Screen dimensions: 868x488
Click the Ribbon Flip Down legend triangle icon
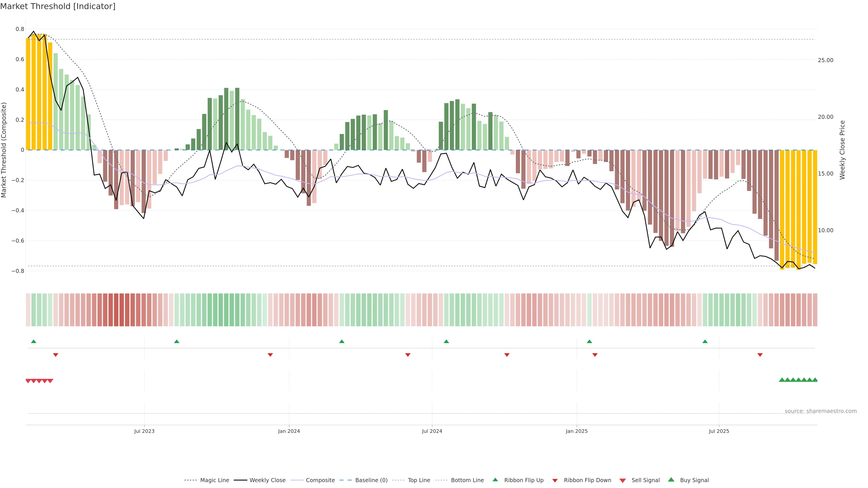[x=555, y=480]
